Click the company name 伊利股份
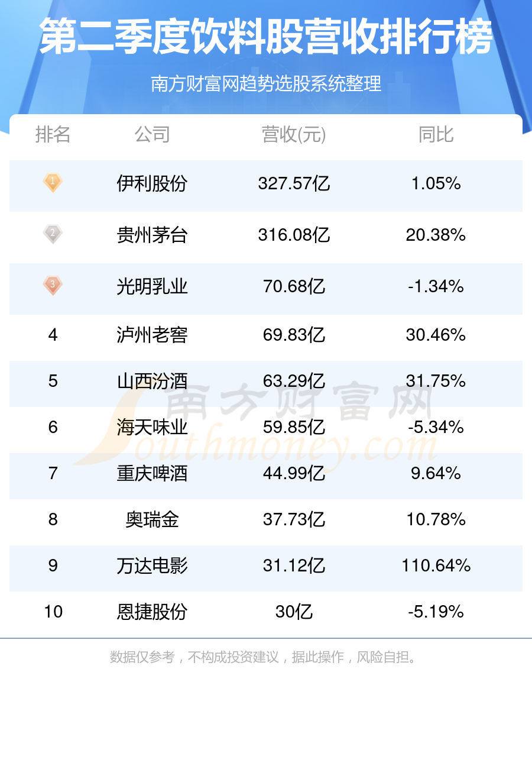532x769 pixels. click(x=153, y=183)
